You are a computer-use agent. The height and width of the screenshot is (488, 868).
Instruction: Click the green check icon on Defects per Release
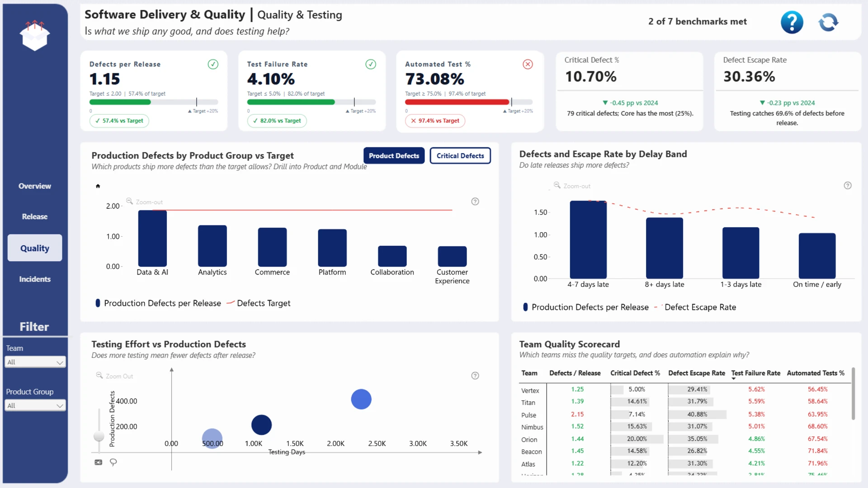coord(213,64)
